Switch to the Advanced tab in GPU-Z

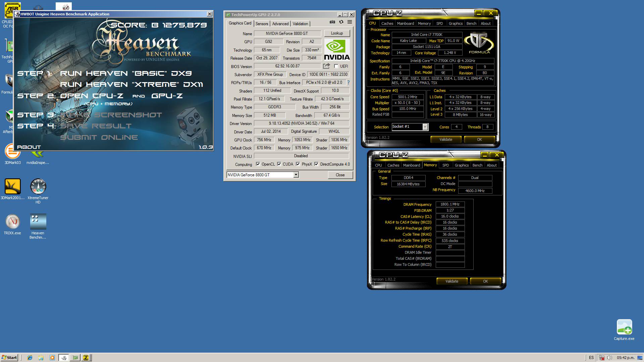(x=280, y=24)
